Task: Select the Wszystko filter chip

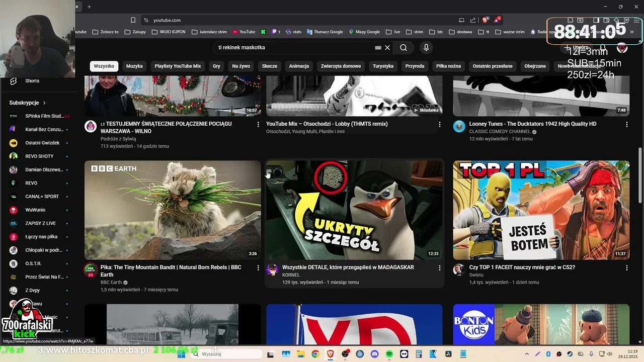Action: click(x=104, y=66)
